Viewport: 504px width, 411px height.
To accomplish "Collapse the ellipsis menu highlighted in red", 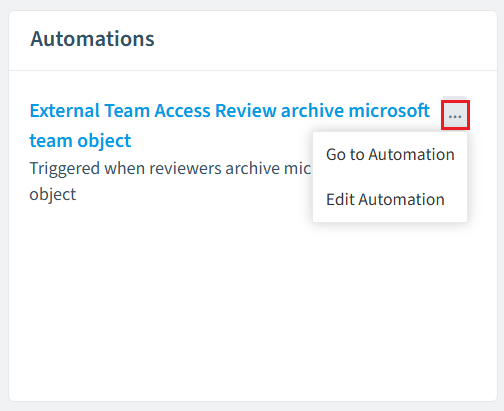I will pos(455,115).
